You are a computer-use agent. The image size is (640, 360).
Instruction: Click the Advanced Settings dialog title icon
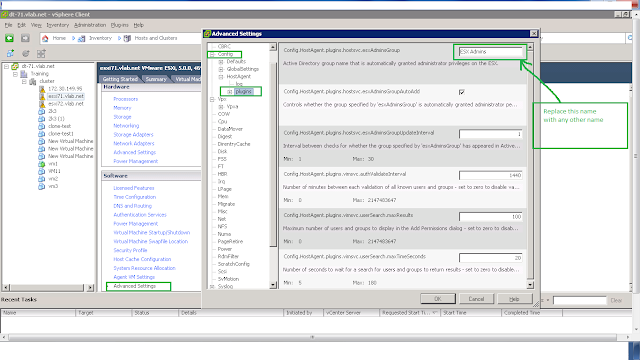pos(207,33)
